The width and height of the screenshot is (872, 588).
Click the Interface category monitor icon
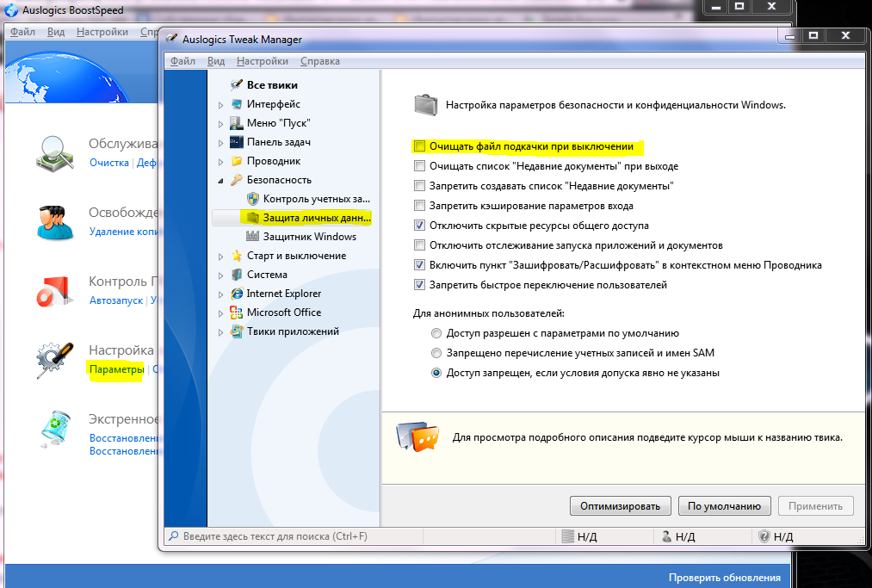point(237,104)
